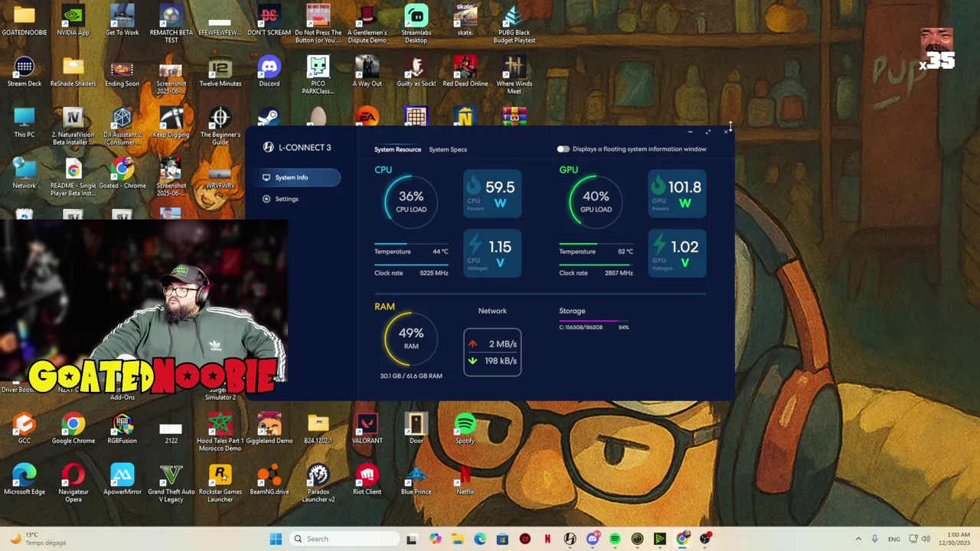Open the Riot Client desktop shortcut
Viewport: 980px width, 551px height.
(x=367, y=480)
